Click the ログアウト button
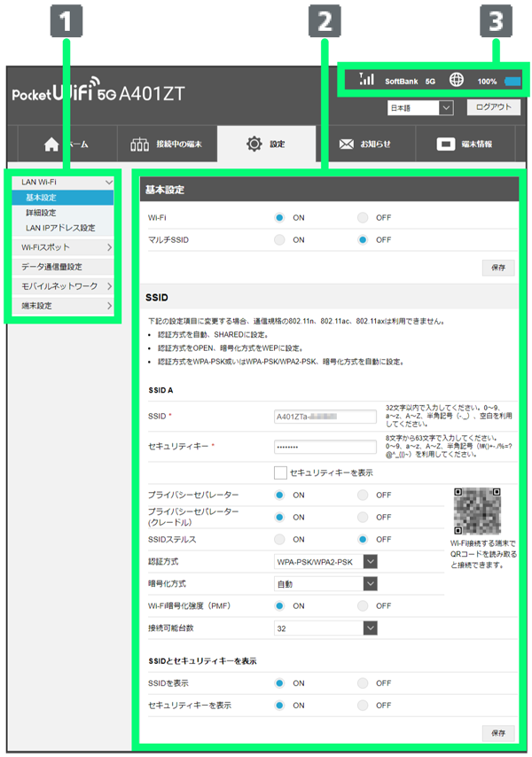This screenshot has width=532, height=757. pos(493,107)
